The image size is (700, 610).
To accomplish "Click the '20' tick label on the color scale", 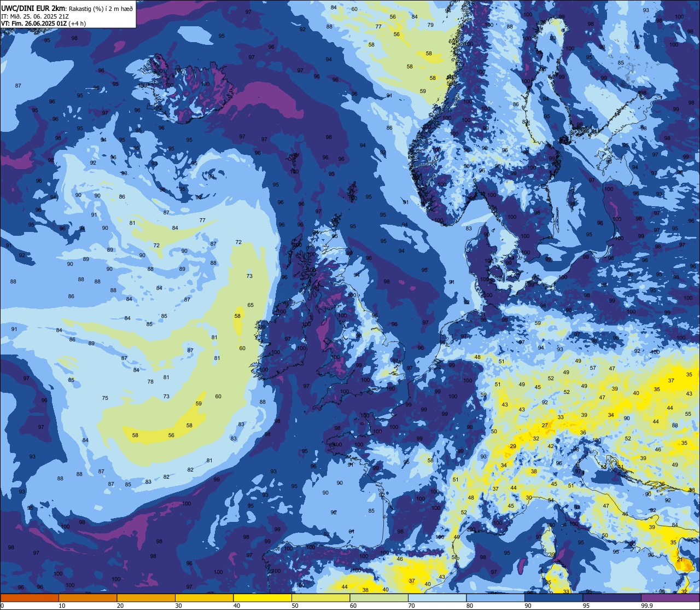I will click(x=120, y=606).
